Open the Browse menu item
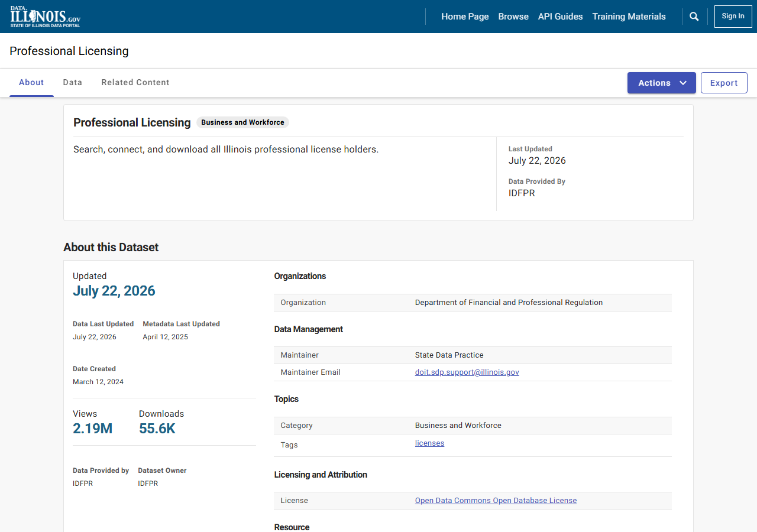 513,17
